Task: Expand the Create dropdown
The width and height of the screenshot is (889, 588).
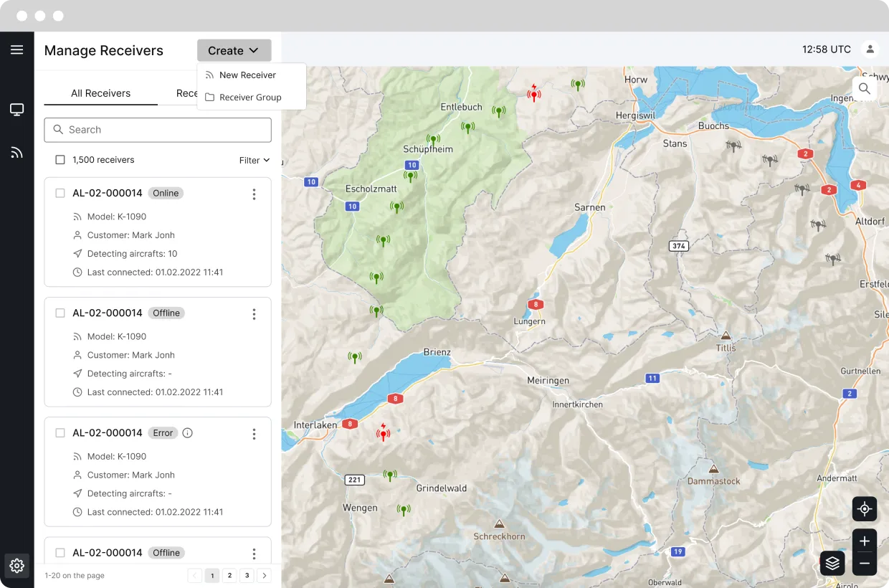Action: point(234,50)
